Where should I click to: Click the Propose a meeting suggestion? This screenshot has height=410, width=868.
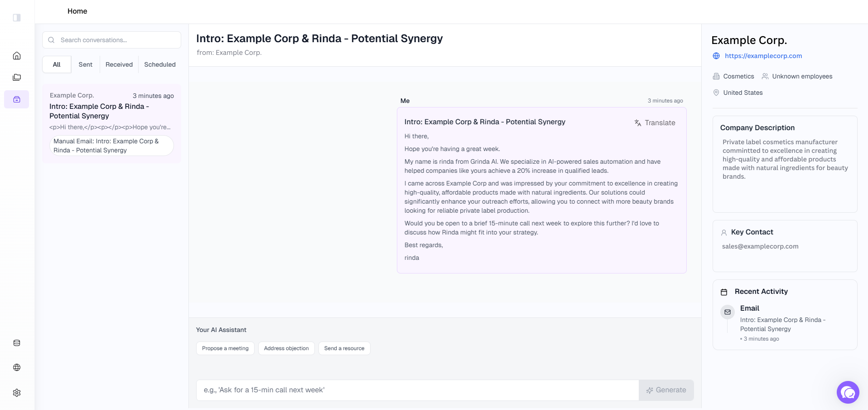click(x=225, y=348)
